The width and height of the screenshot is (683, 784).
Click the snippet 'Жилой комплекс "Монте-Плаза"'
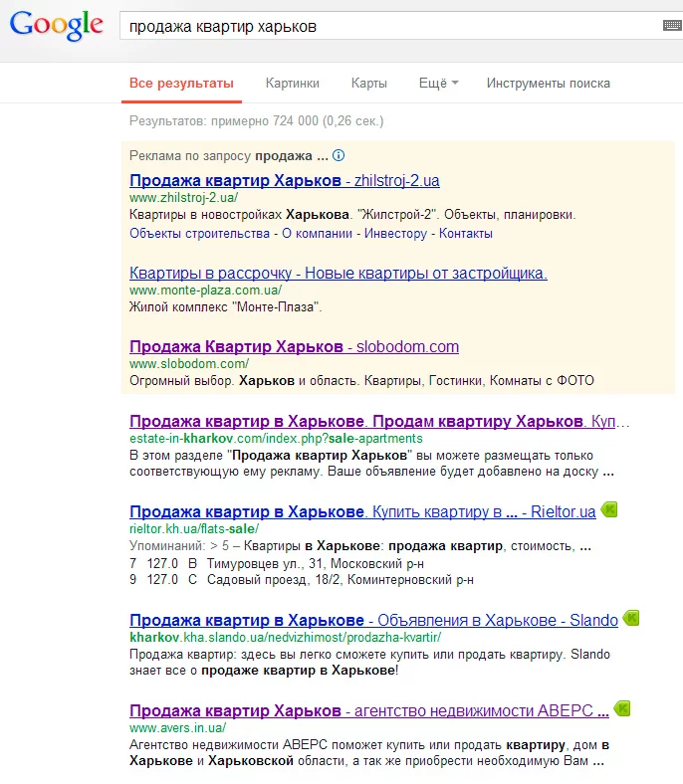click(x=226, y=307)
